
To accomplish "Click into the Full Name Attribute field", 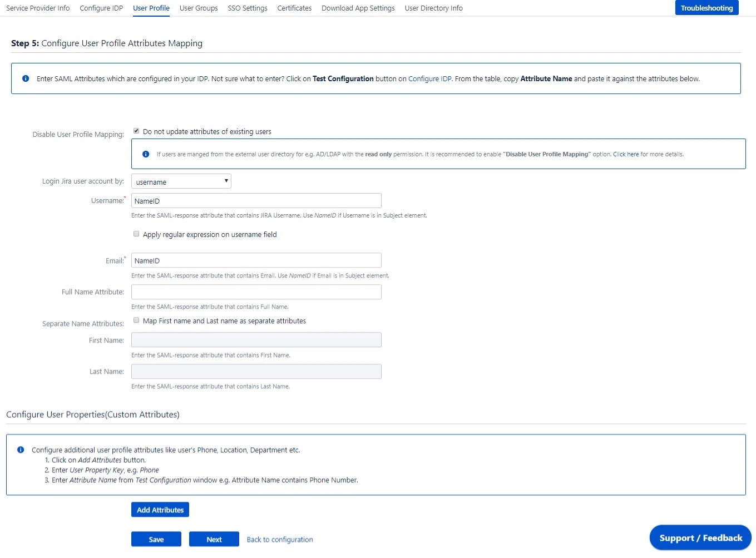I will (256, 292).
